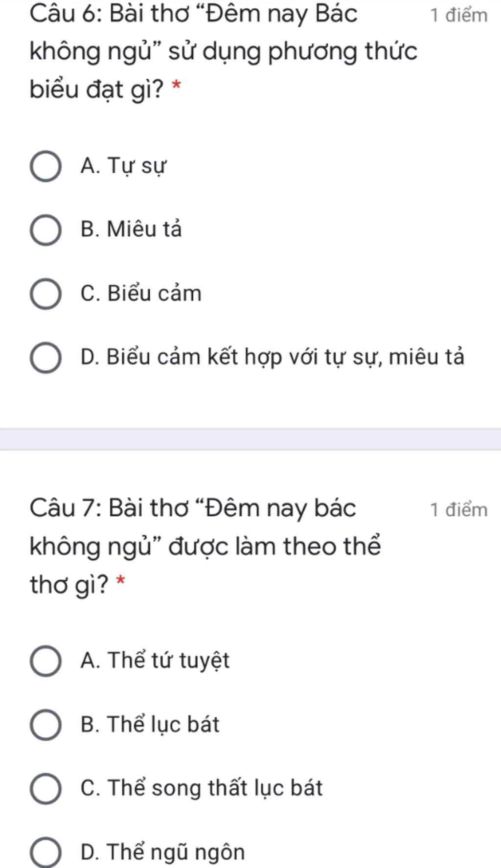Screen dimensions: 501x868
Task: Click the 'B. Thể lục bát' answer label
Action: tap(150, 724)
